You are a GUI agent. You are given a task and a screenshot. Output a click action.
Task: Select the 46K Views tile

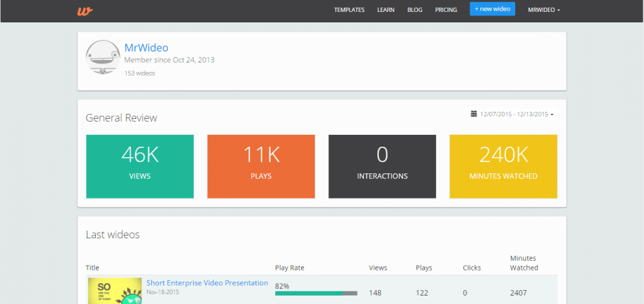140,166
